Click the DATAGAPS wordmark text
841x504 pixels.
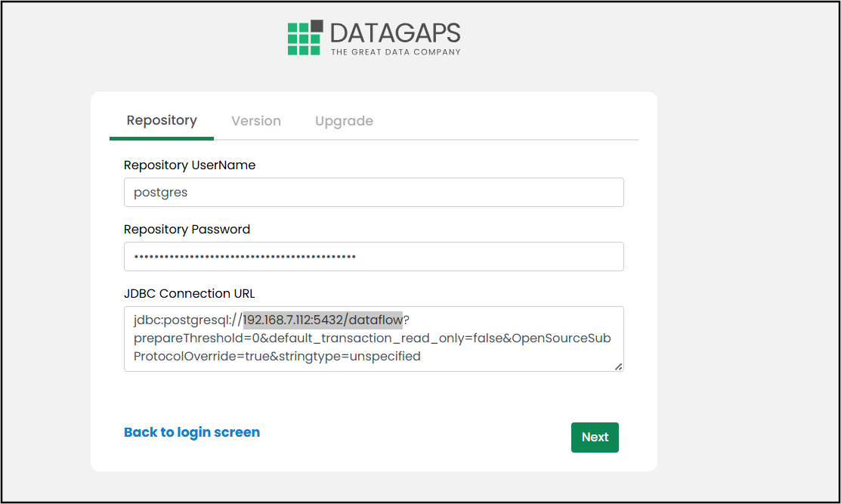click(395, 33)
